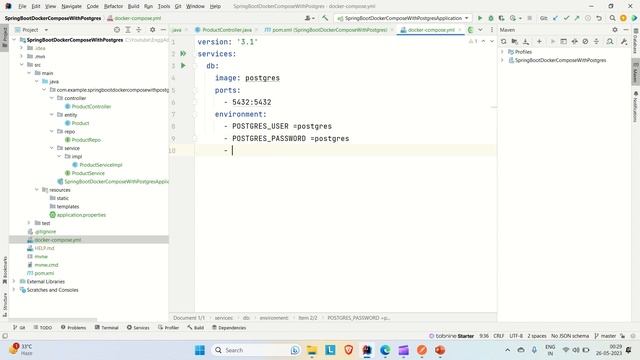The height and width of the screenshot is (360, 640).
Task: Add Maven project plus icon
Action: (x=539, y=41)
